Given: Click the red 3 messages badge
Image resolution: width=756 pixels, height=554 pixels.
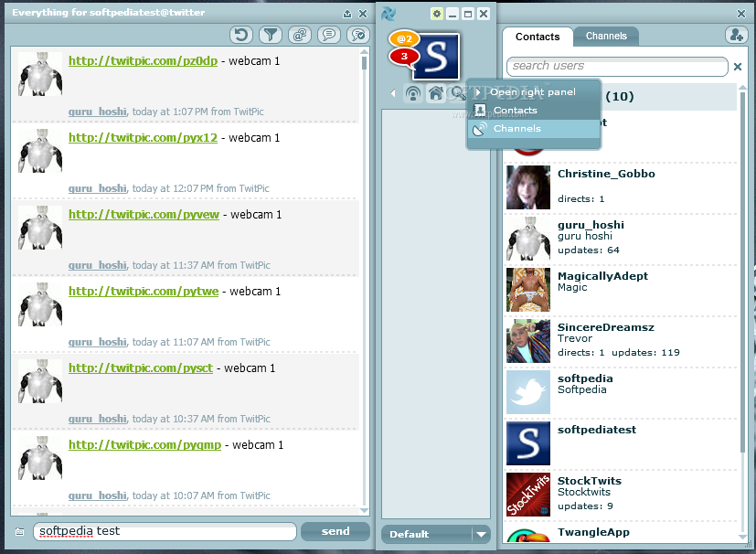Looking at the screenshot, I should pyautogui.click(x=404, y=57).
